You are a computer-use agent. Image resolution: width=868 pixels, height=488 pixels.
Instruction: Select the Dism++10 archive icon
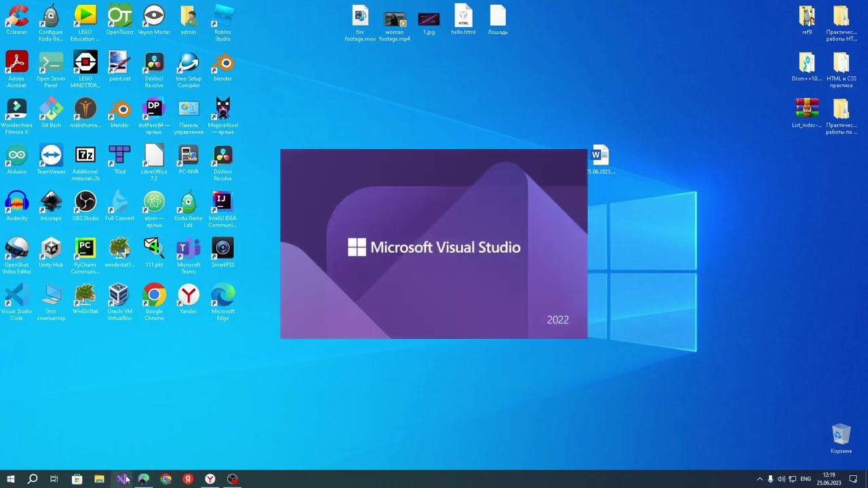(x=807, y=66)
